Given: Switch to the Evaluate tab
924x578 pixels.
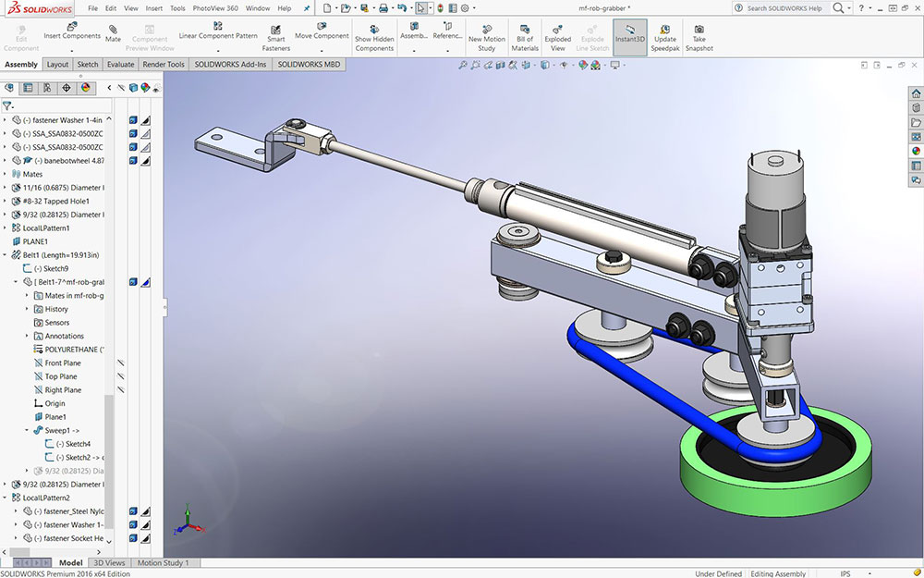Looking at the screenshot, I should (120, 65).
